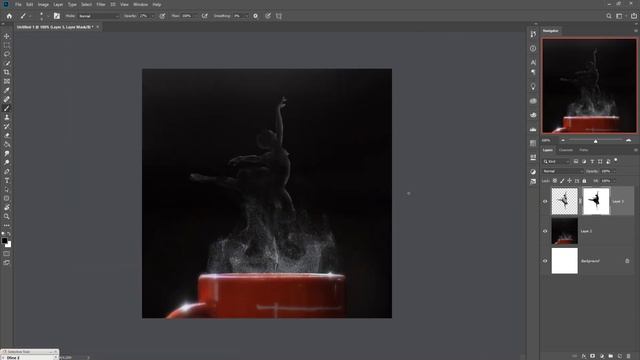
Task: Open the Image menu
Action: 43,4
